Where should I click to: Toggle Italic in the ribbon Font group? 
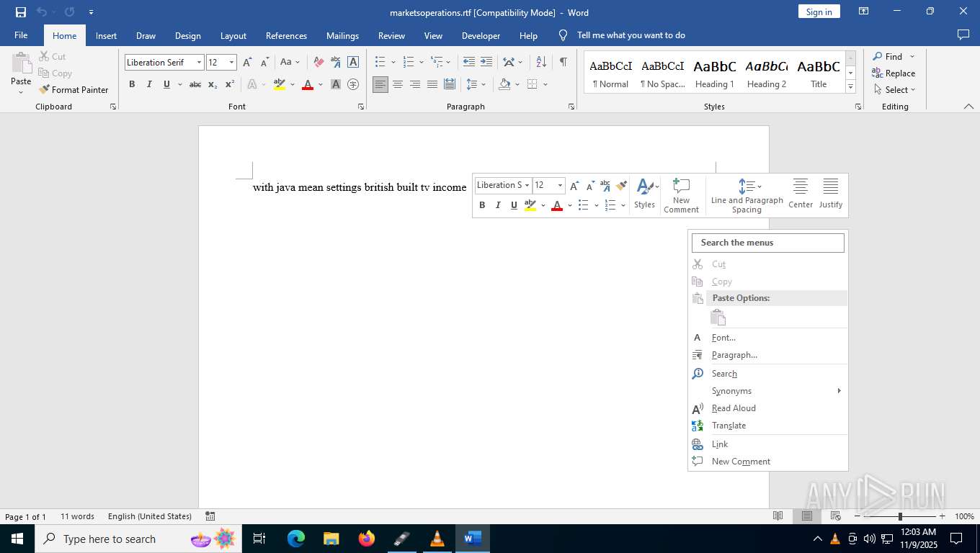(x=149, y=84)
